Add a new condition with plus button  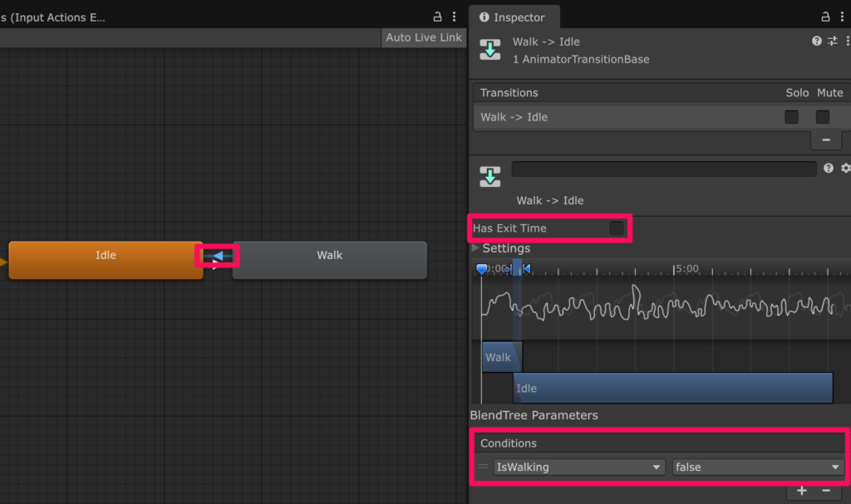click(801, 491)
